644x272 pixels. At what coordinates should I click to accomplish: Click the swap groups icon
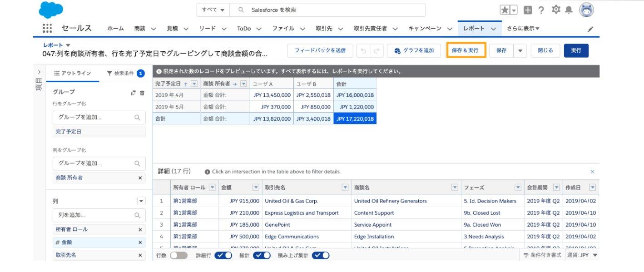(133, 93)
